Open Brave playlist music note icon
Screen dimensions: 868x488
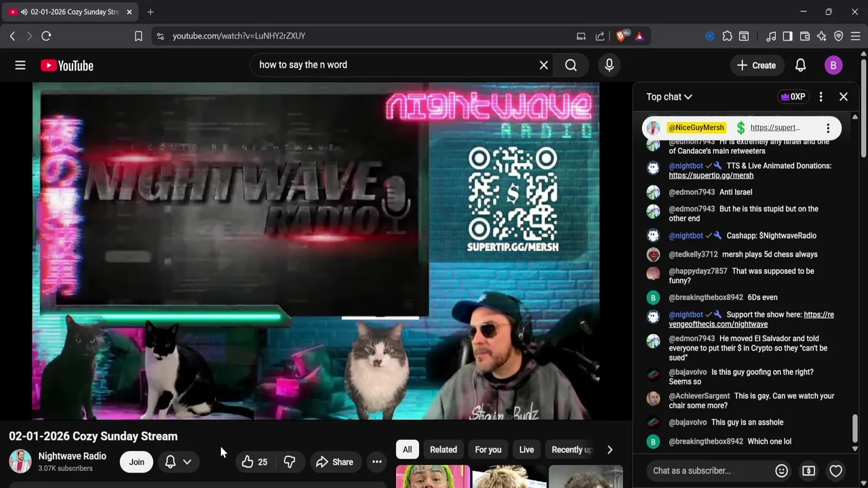click(771, 36)
